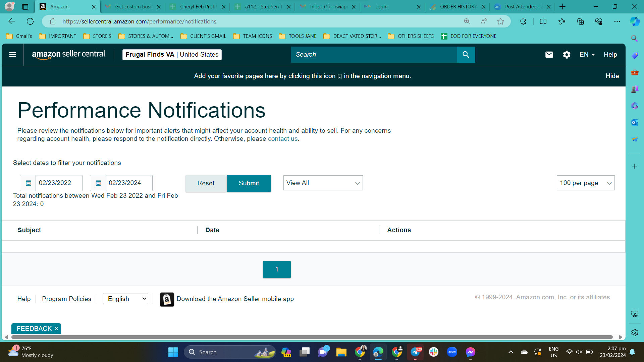Switch to the ORDER HISTORY tab
The width and height of the screenshot is (644, 362).
tap(458, 7)
